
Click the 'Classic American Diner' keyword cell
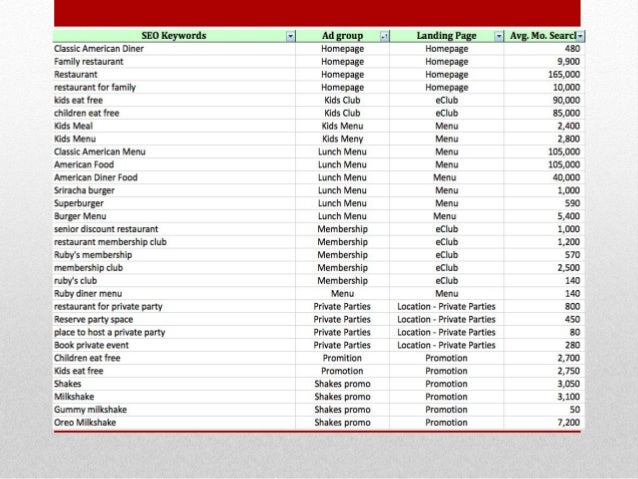pos(174,49)
